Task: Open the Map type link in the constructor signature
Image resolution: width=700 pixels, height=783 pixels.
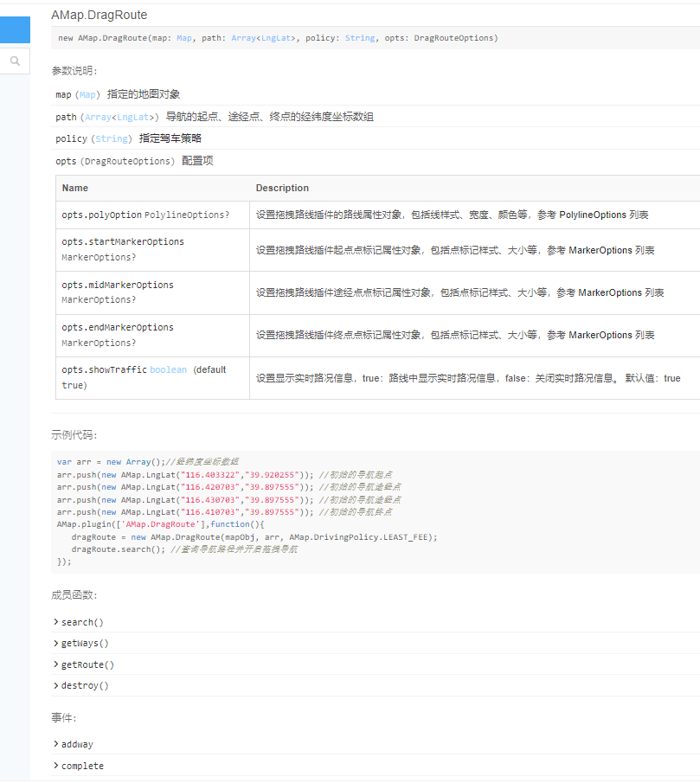Action: tap(183, 37)
